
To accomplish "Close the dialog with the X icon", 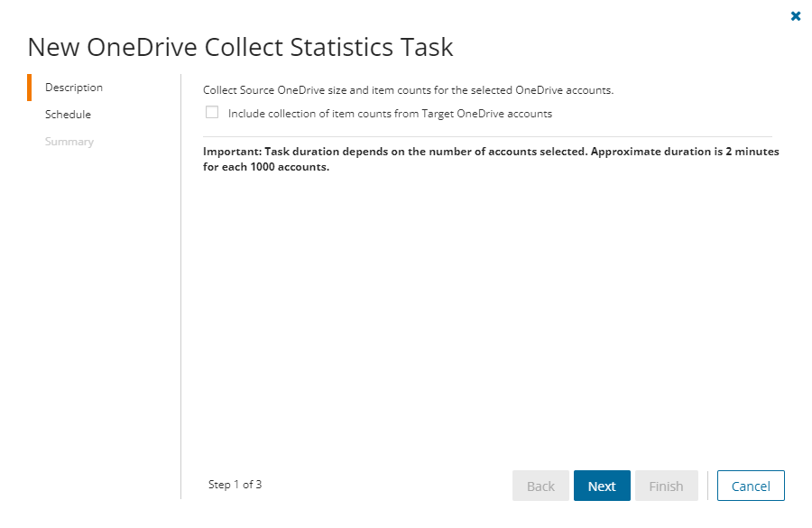I will click(795, 16).
